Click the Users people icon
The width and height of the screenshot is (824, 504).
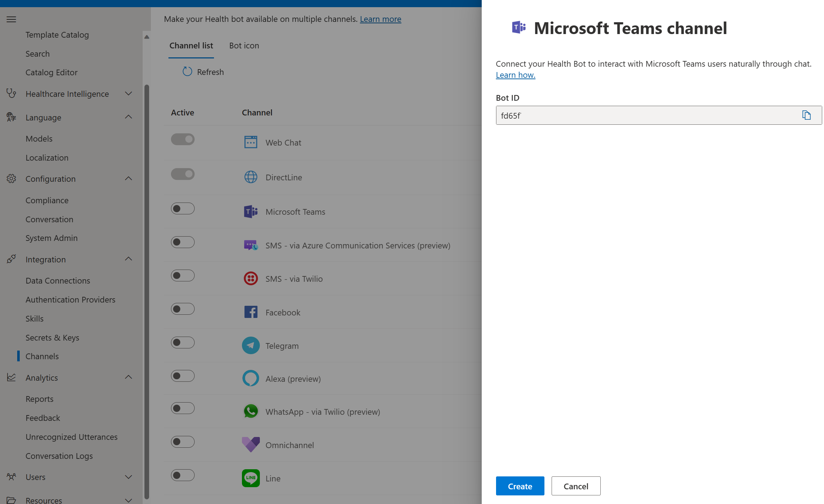coord(11,477)
